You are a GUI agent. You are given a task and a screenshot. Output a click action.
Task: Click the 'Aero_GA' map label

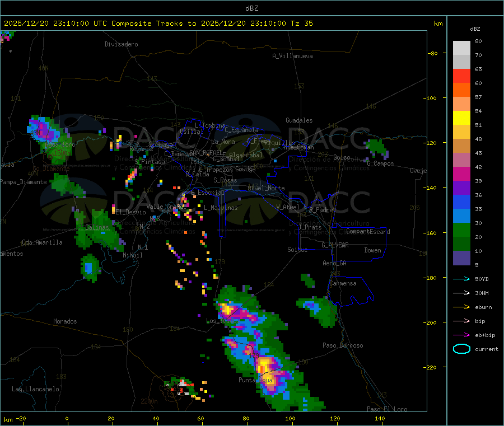[335, 263]
